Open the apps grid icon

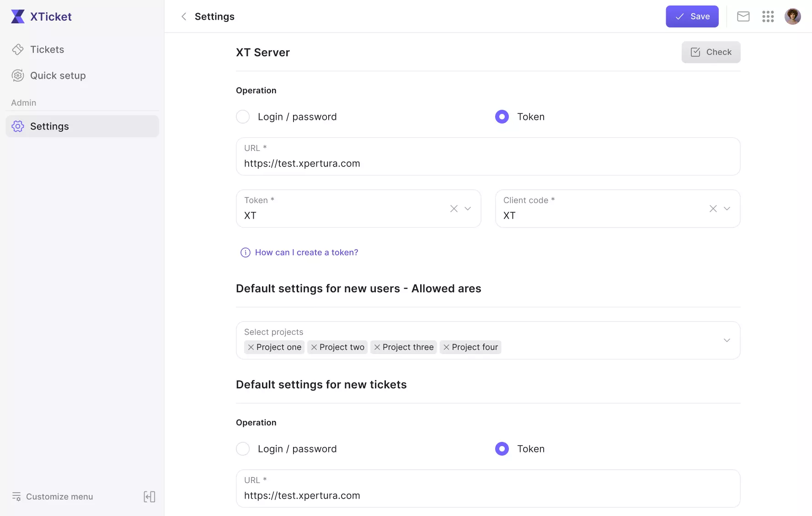(x=768, y=16)
